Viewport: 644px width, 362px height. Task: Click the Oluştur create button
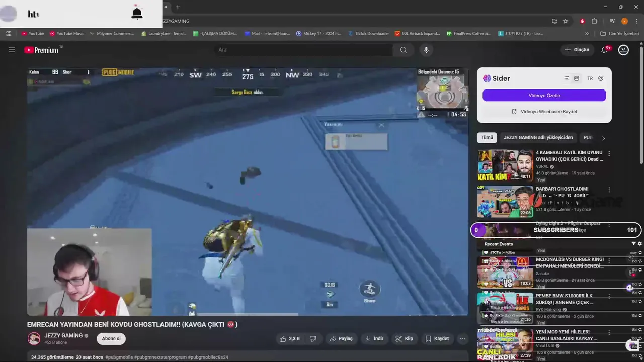click(577, 50)
